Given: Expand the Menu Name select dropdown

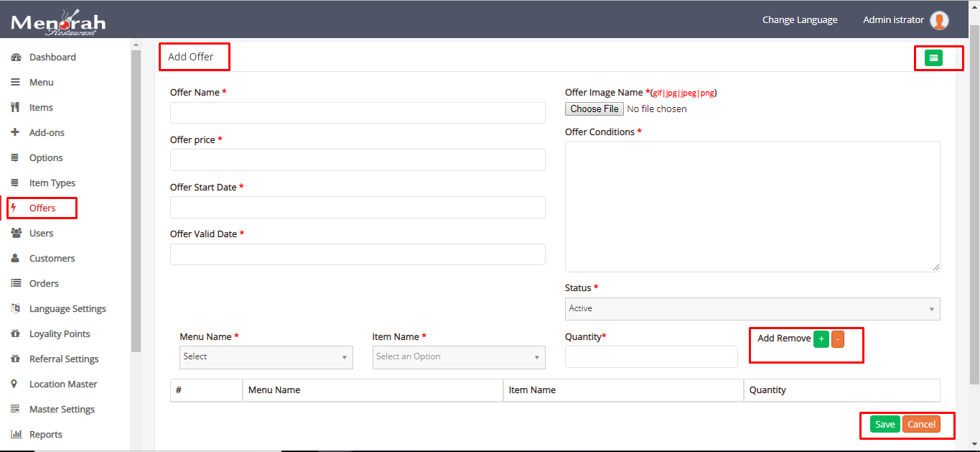Looking at the screenshot, I should [266, 357].
